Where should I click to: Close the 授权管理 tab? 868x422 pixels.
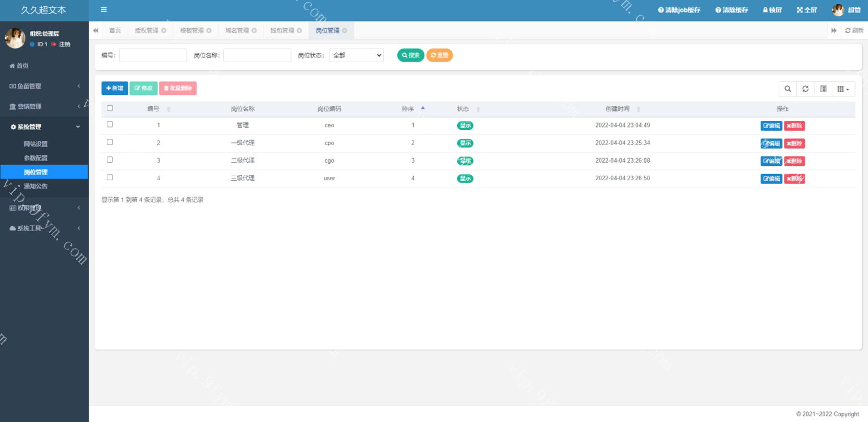point(164,31)
